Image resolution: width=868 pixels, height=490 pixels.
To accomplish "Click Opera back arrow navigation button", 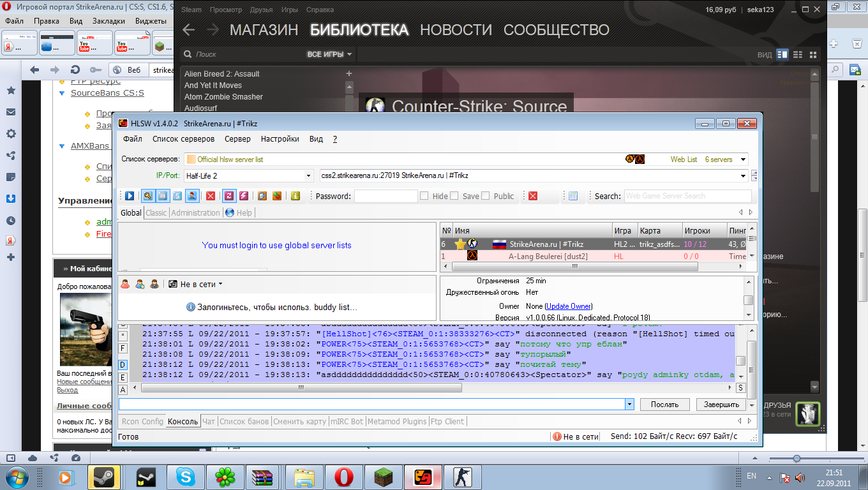I will pos(34,70).
